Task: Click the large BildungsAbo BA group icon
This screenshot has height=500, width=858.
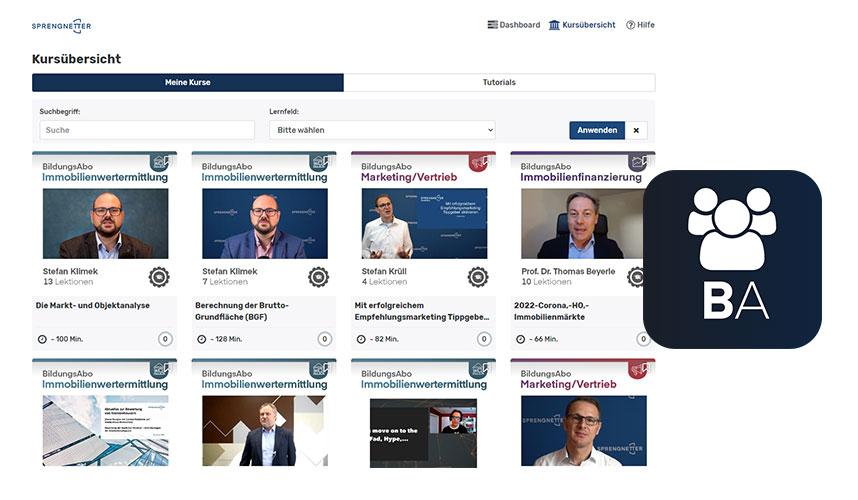Action: tap(732, 259)
